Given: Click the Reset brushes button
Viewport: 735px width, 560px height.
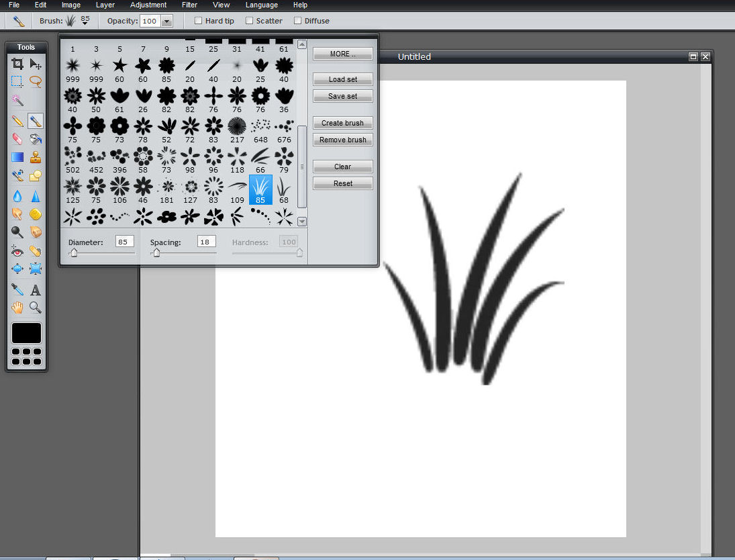Looking at the screenshot, I should tap(342, 183).
